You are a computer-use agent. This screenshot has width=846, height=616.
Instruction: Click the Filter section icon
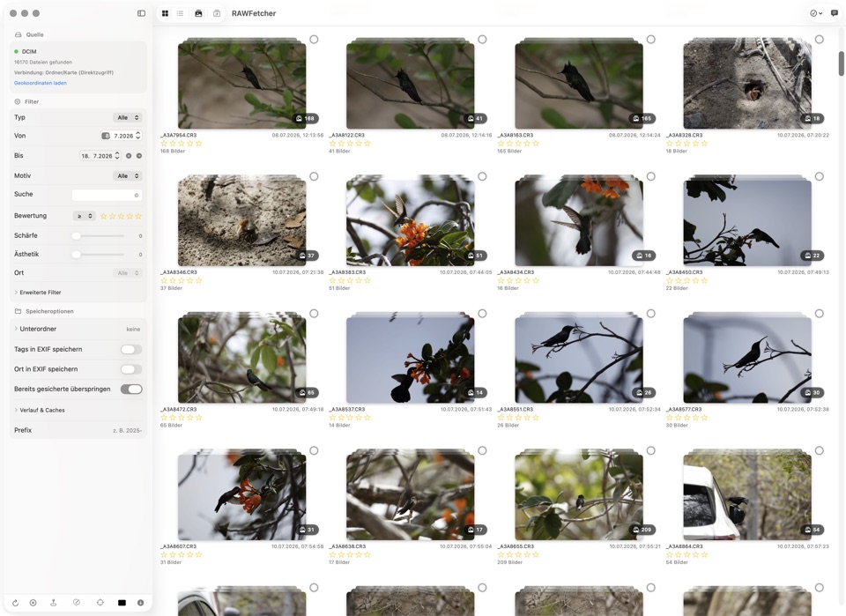(x=18, y=101)
